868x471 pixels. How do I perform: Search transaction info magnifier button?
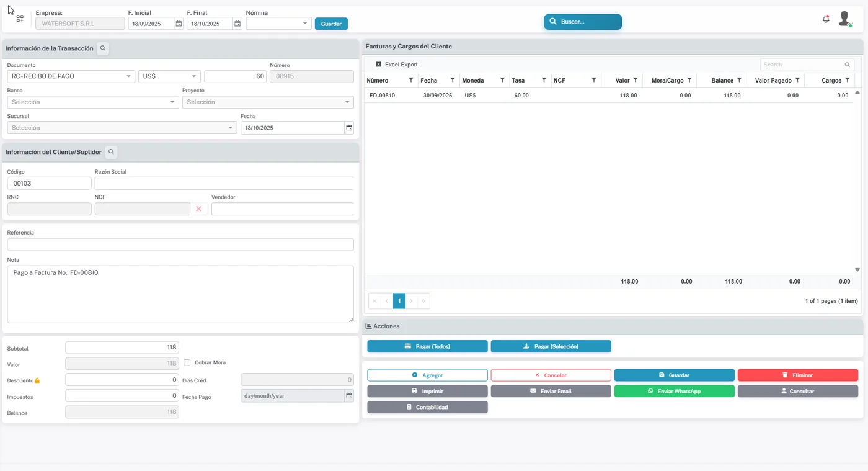pyautogui.click(x=103, y=48)
